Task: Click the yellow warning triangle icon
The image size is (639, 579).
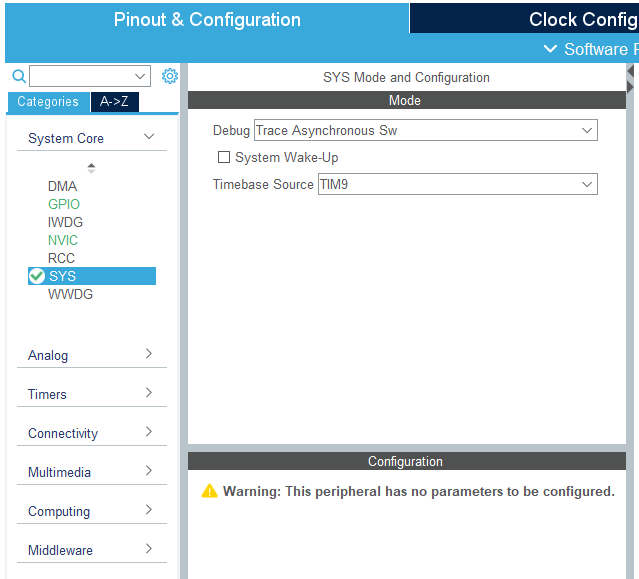Action: pyautogui.click(x=209, y=491)
